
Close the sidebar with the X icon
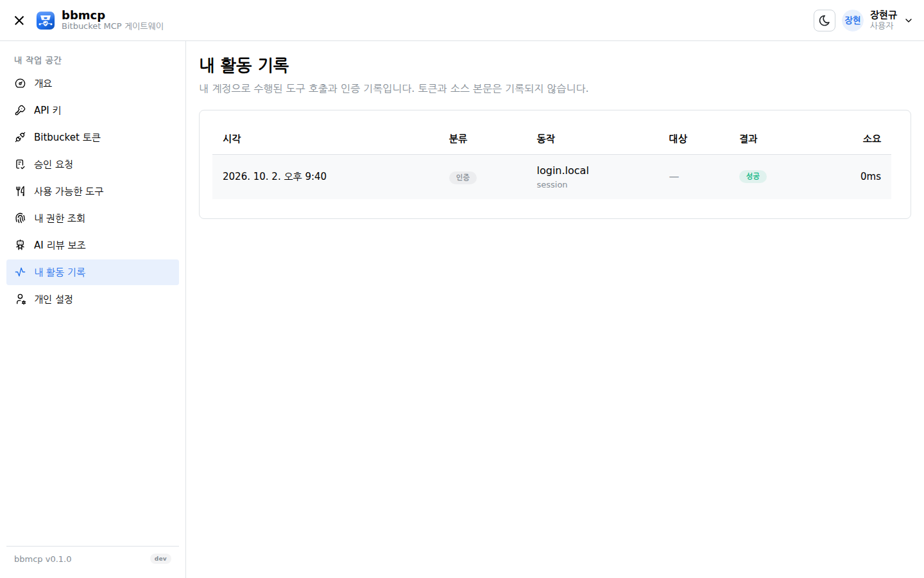tap(19, 21)
